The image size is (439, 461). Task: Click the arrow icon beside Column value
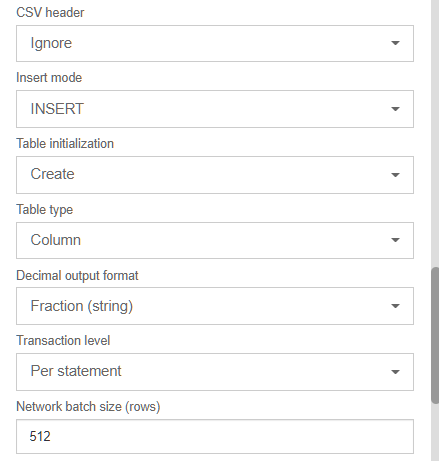(395, 240)
